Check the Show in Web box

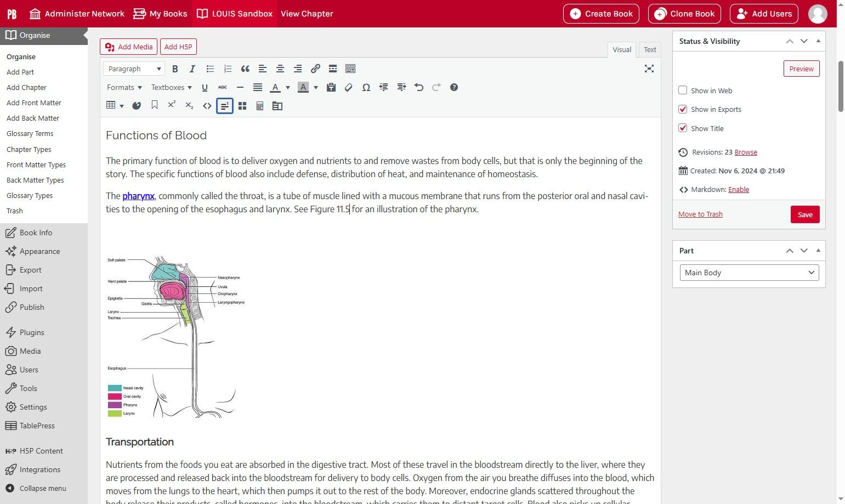tap(683, 90)
